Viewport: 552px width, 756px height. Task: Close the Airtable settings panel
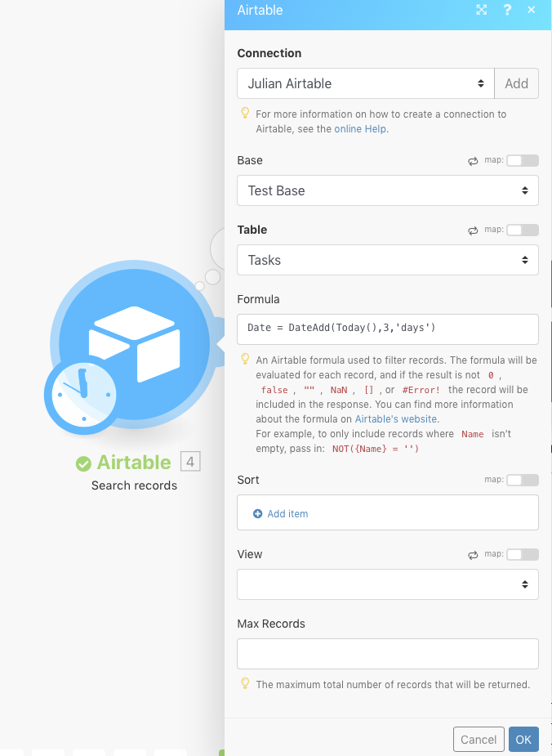point(532,10)
